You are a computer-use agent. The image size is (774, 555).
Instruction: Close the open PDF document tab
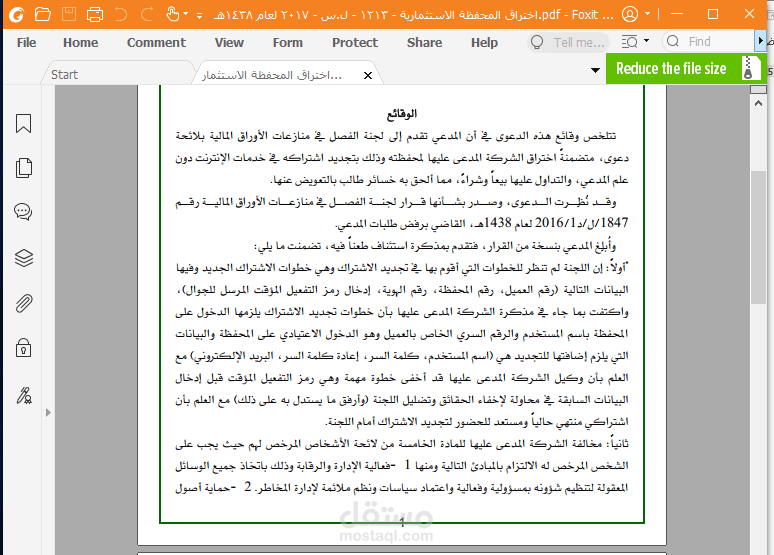click(368, 76)
